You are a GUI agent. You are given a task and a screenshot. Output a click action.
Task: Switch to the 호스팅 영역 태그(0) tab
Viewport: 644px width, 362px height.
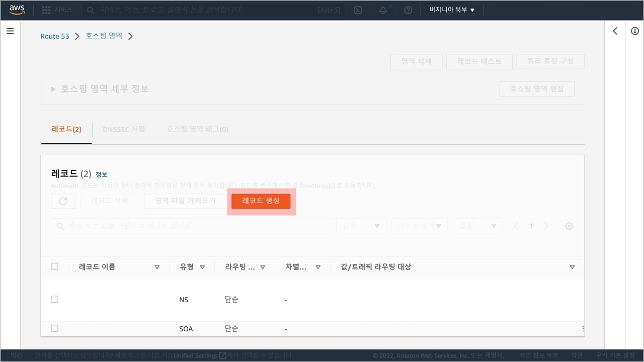197,129
